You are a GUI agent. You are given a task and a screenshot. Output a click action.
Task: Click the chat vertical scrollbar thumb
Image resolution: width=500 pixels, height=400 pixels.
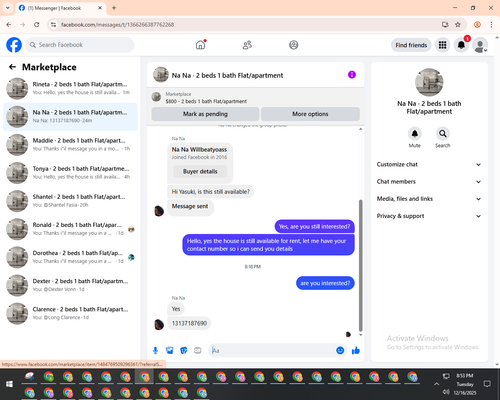(x=360, y=265)
